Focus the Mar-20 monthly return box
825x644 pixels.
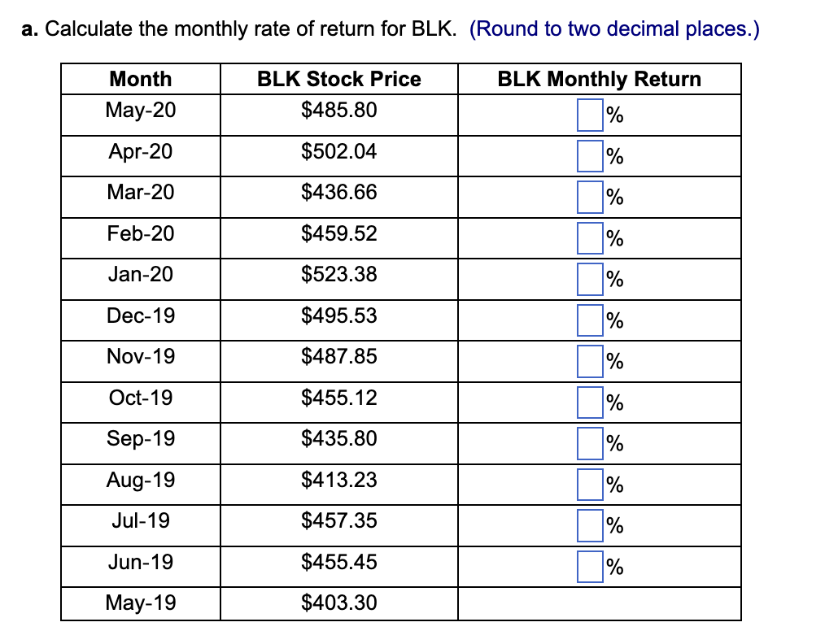[x=590, y=197]
